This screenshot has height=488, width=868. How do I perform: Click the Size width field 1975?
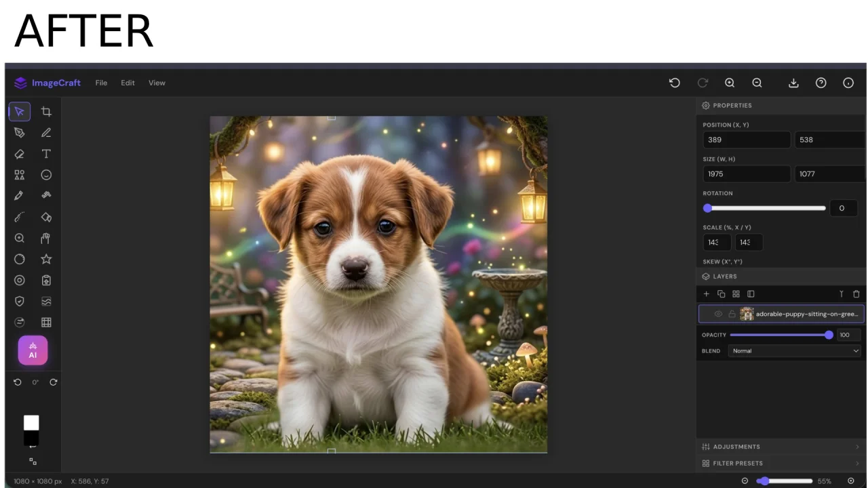pyautogui.click(x=746, y=174)
